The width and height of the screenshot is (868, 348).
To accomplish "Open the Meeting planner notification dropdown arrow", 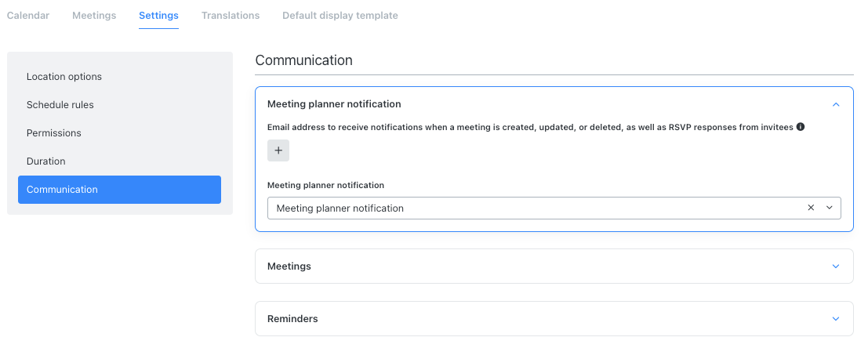I will point(830,208).
